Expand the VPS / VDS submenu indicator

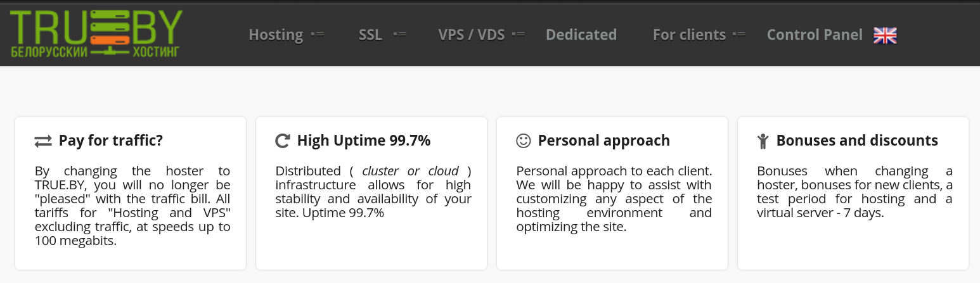click(x=518, y=35)
